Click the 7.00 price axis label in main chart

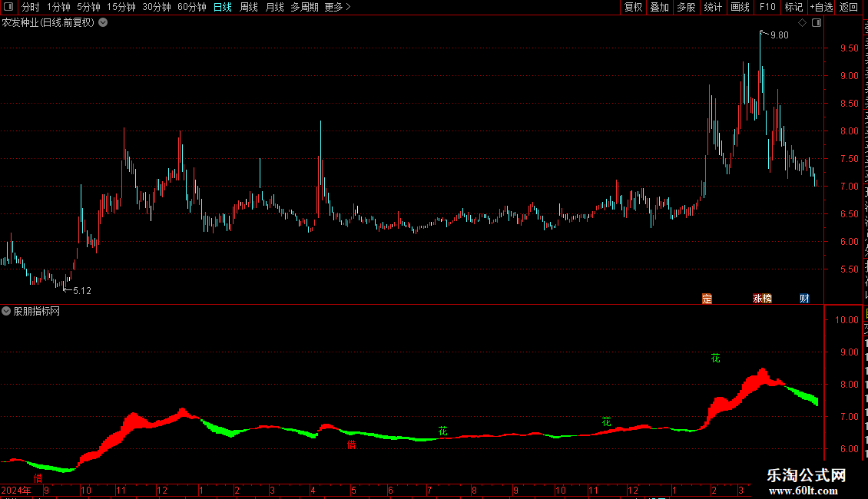(849, 187)
